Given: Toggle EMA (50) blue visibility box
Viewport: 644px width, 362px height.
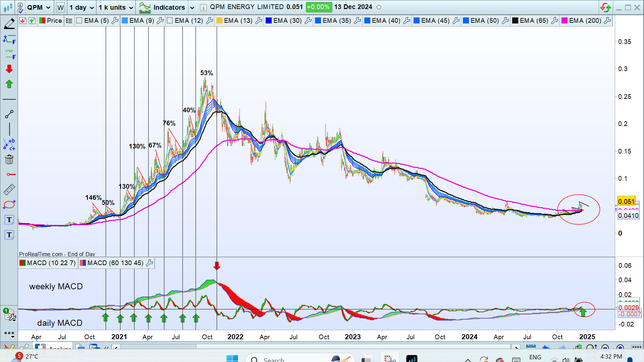Looking at the screenshot, I should [x=466, y=21].
